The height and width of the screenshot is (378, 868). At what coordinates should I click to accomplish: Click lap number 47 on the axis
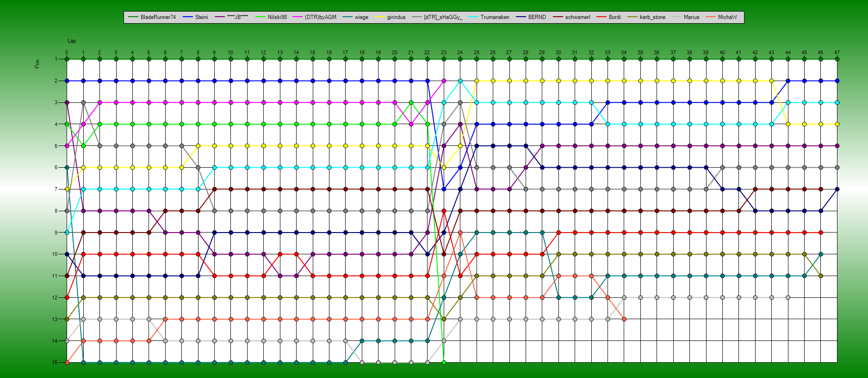(x=837, y=53)
